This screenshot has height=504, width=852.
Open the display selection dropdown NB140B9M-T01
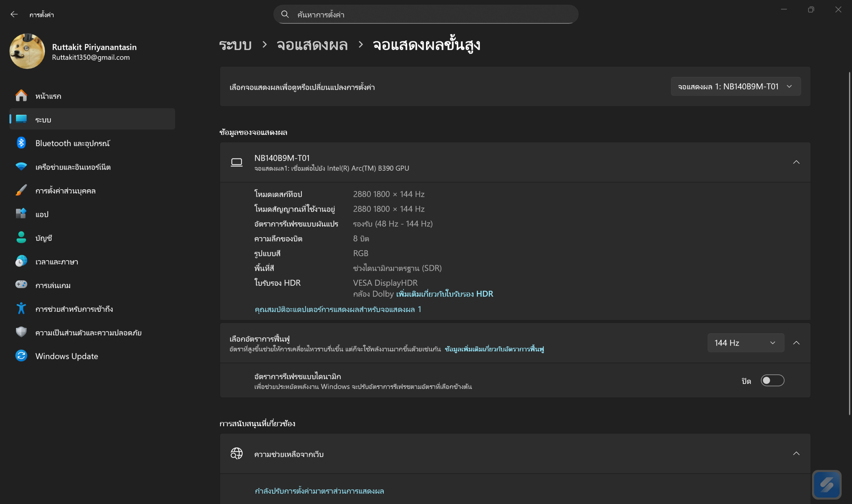click(736, 86)
